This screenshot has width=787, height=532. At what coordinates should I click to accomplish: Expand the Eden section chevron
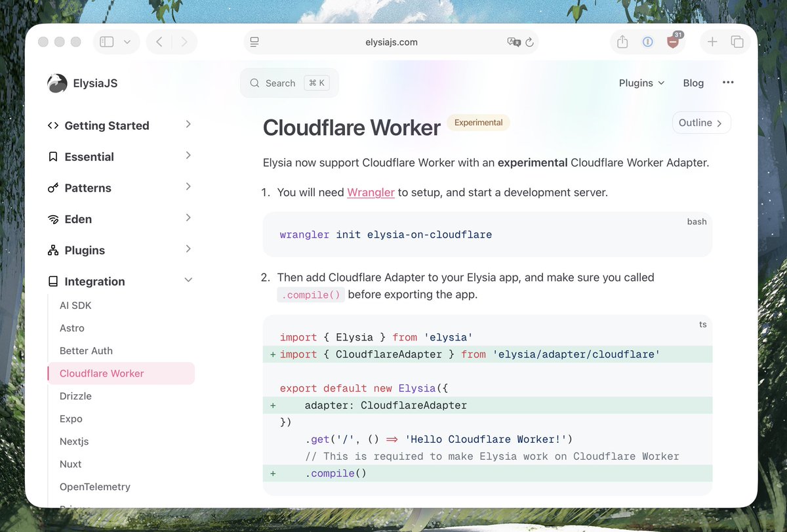[x=188, y=218]
